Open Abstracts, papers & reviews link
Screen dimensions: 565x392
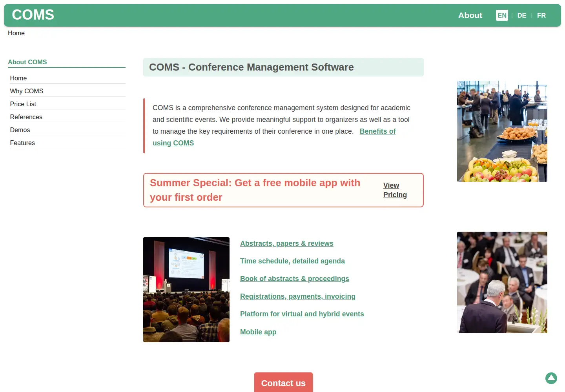coord(286,243)
